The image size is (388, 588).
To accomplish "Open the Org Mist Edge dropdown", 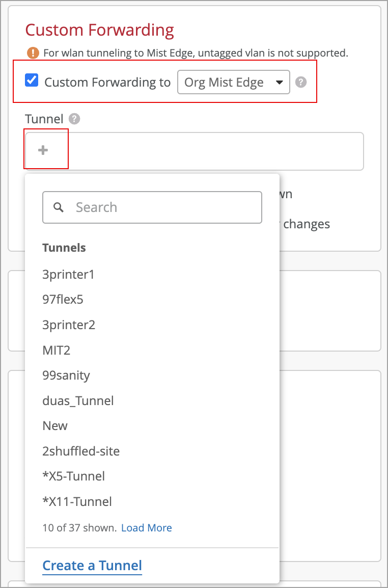I will point(233,83).
